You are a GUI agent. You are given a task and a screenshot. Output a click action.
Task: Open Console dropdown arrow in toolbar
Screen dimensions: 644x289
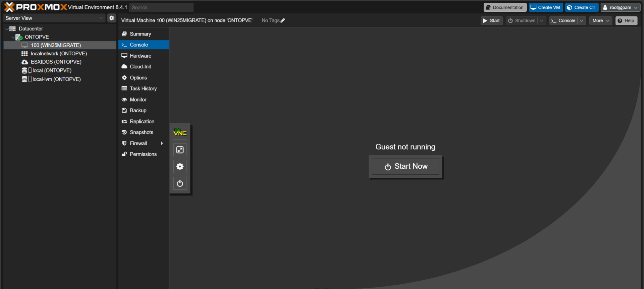coord(582,21)
